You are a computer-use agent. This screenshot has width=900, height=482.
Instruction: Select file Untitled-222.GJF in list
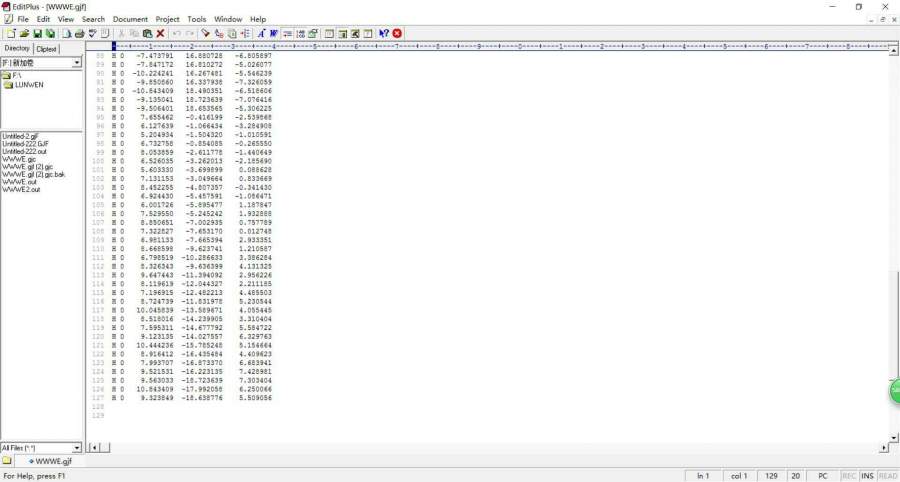pyautogui.click(x=25, y=144)
